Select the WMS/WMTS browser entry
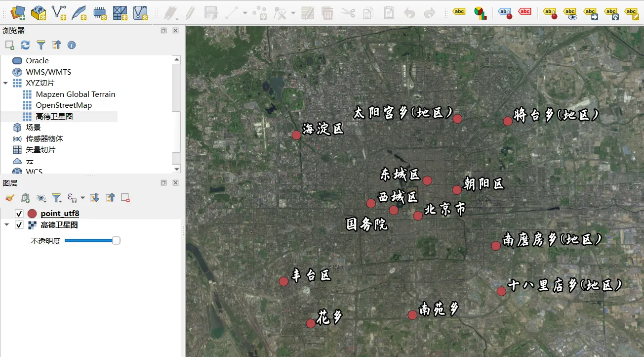The height and width of the screenshot is (357, 644). click(48, 72)
